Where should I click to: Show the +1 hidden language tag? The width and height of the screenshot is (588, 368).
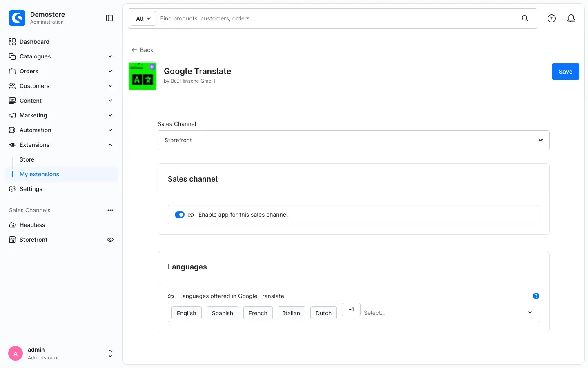(351, 310)
